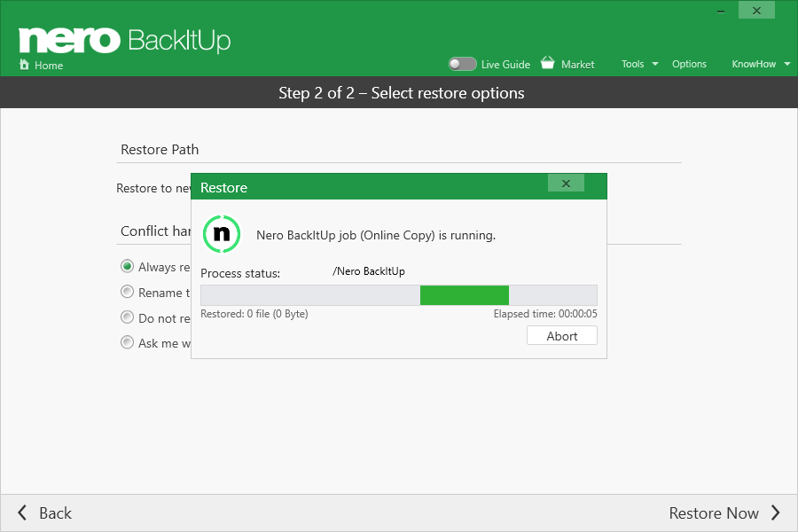Click the '/Nero BackItUp' process status path
Image resolution: width=798 pixels, height=532 pixels.
tap(369, 271)
